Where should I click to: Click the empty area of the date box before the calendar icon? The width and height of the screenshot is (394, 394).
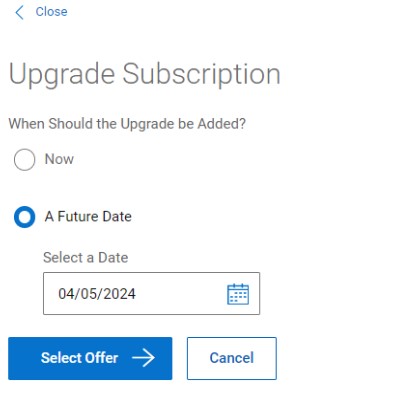182,294
